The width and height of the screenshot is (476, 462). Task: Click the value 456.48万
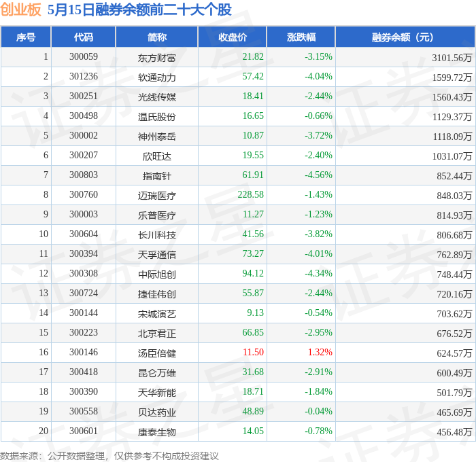[454, 432]
